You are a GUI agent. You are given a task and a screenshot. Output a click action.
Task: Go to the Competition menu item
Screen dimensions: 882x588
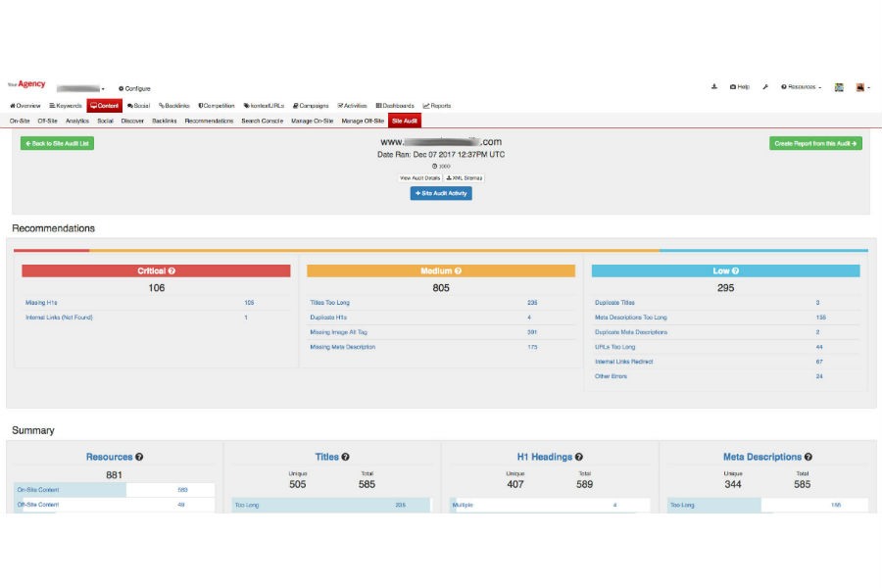point(217,106)
